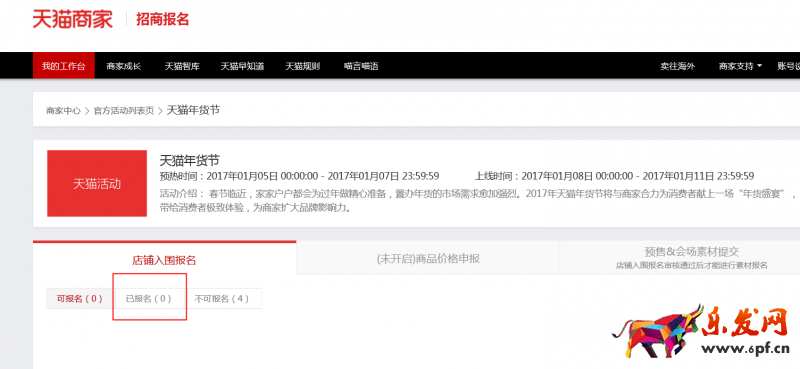The image size is (800, 369).
Task: Click the 商家中心 breadcrumb link
Action: point(63,110)
